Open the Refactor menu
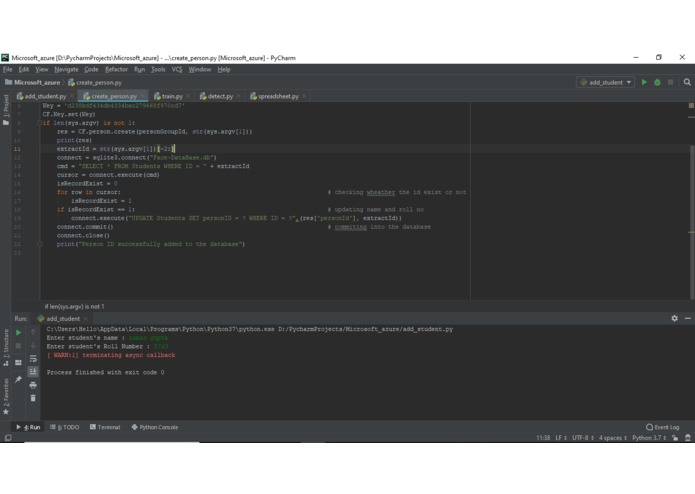This screenshot has height=494, width=695. coord(116,70)
